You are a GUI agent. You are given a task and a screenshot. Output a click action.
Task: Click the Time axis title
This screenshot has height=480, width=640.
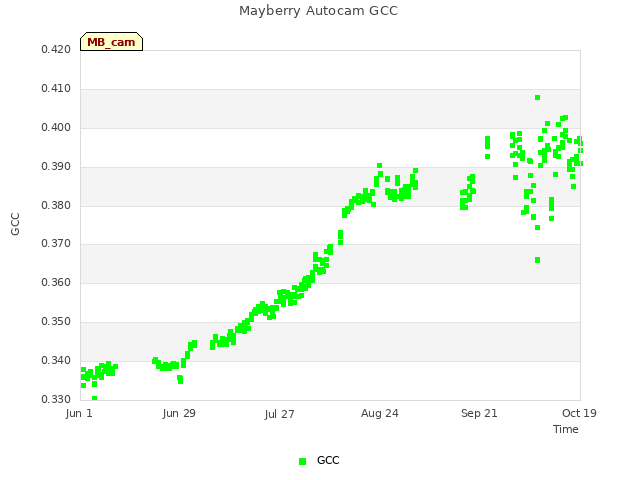coord(566,429)
